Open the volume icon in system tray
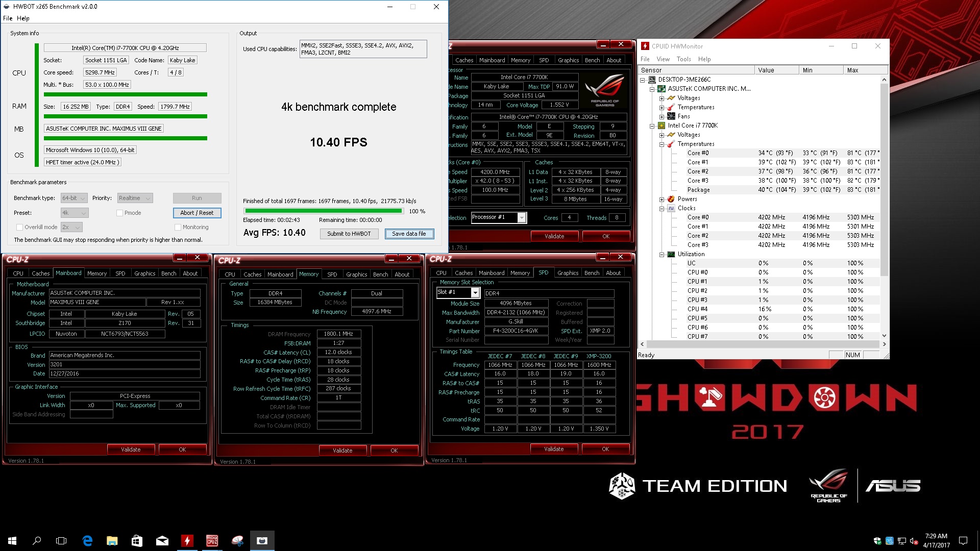The image size is (980, 551). 914,541
